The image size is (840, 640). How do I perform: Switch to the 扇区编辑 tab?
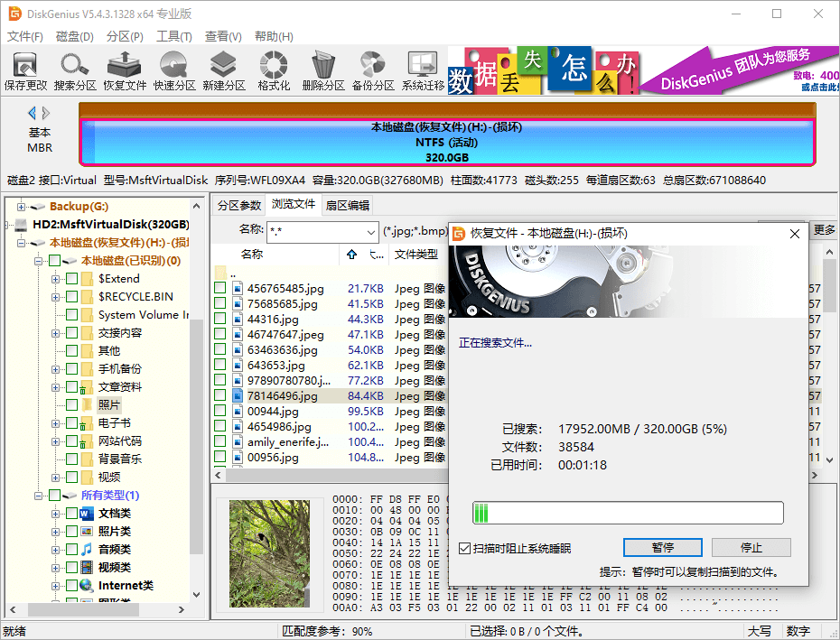[347, 205]
